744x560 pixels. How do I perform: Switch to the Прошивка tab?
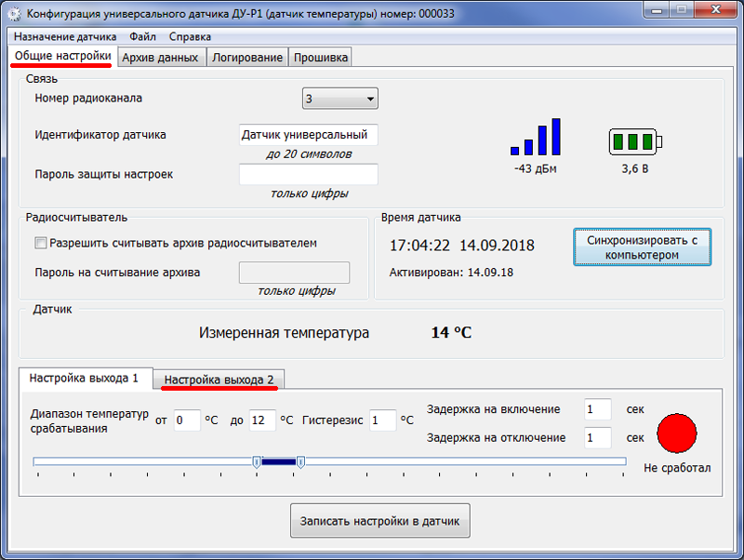(x=320, y=58)
